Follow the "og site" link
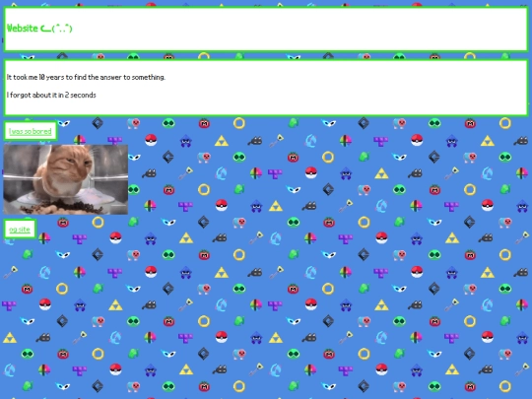This screenshot has height=399, width=532. (20, 230)
